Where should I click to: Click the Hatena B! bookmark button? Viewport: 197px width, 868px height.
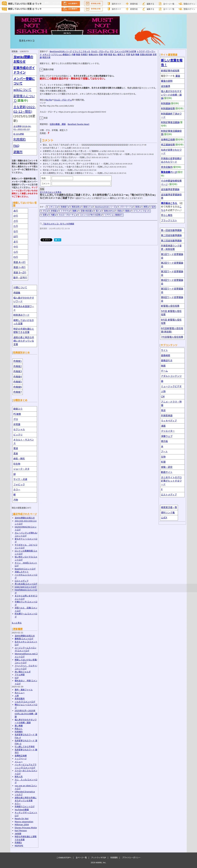(x=58, y=240)
